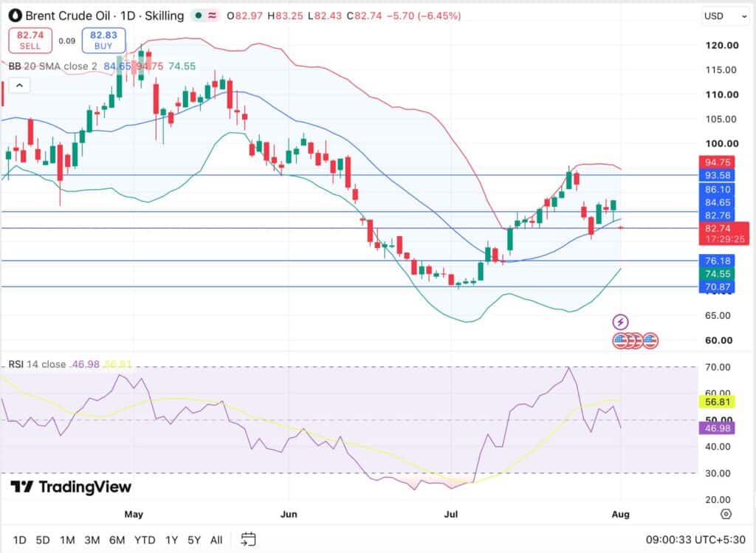756x553 pixels.
Task: Click the red 82.74 current price label
Action: coord(718,229)
